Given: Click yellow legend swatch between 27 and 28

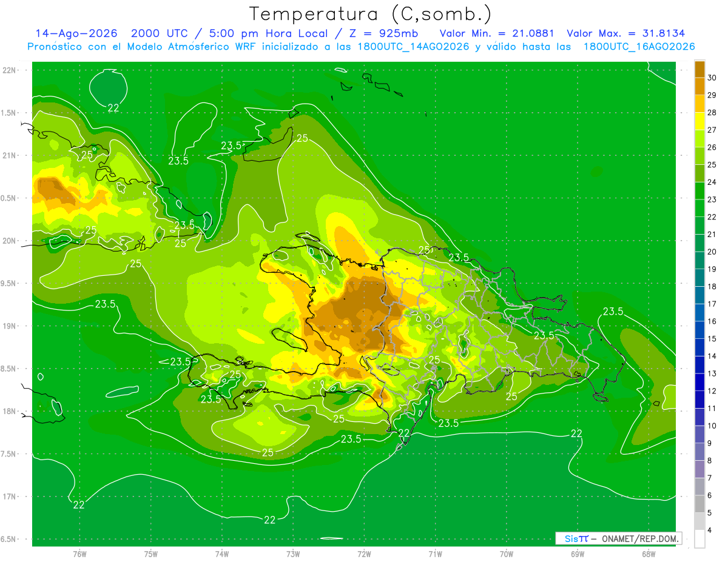Looking at the screenshot, I should click(700, 121).
